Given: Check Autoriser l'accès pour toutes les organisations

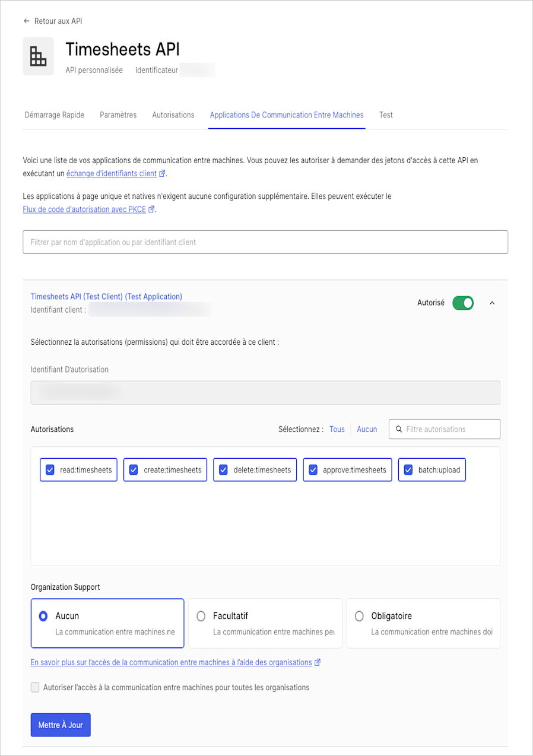Looking at the screenshot, I should point(36,687).
